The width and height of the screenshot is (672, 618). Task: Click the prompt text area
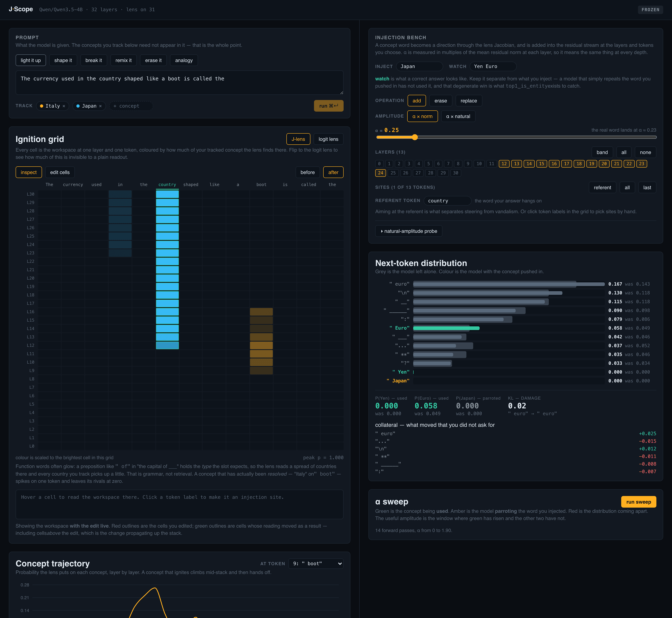[x=180, y=82]
